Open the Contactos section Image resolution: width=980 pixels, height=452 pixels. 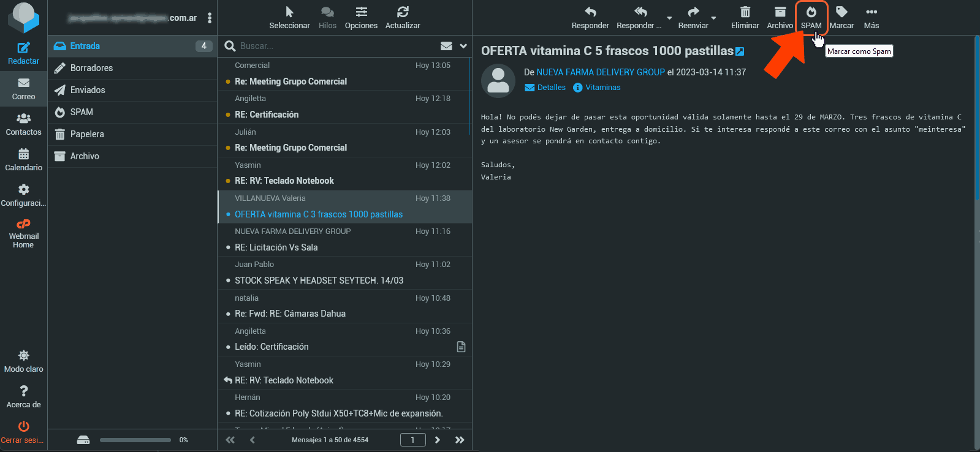pyautogui.click(x=23, y=124)
